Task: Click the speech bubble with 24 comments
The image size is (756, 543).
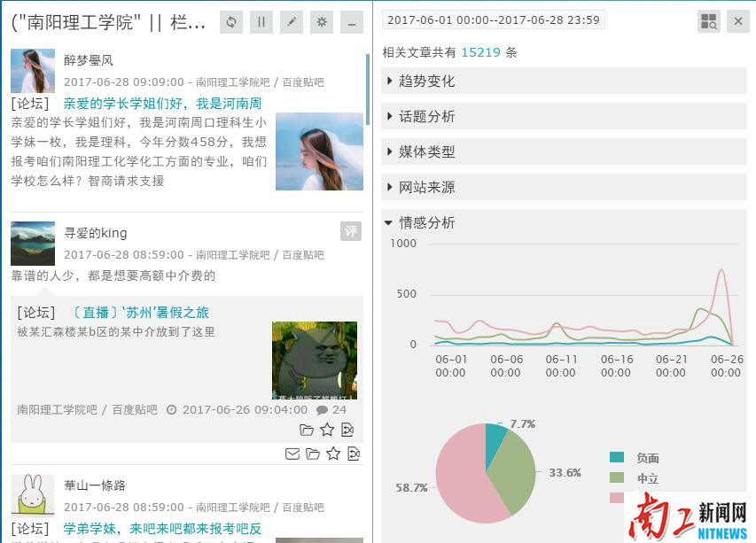Action: pos(323,409)
